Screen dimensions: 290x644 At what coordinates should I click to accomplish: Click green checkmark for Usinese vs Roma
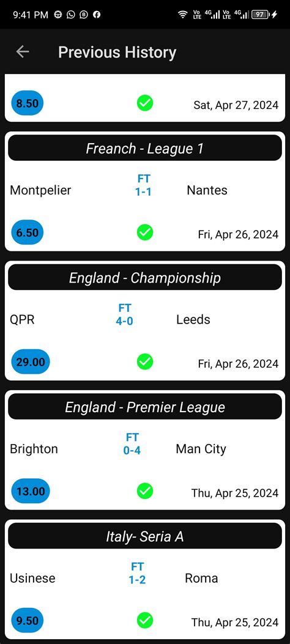[x=144, y=621]
